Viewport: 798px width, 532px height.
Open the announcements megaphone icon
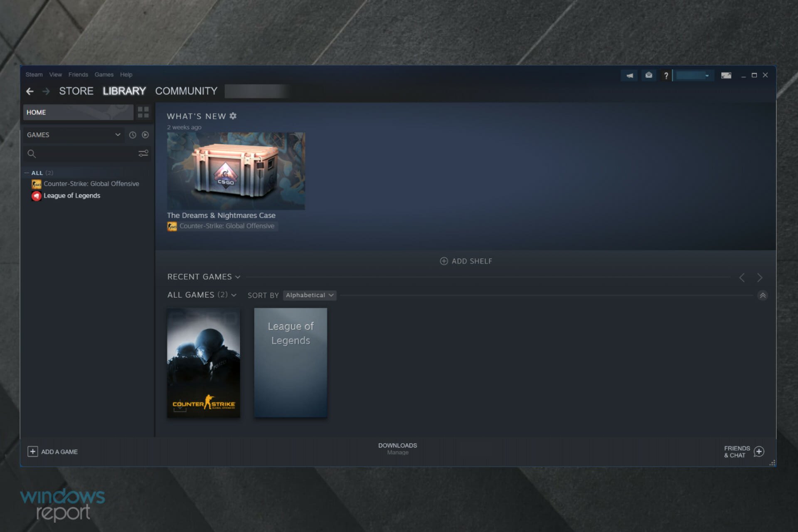point(630,75)
